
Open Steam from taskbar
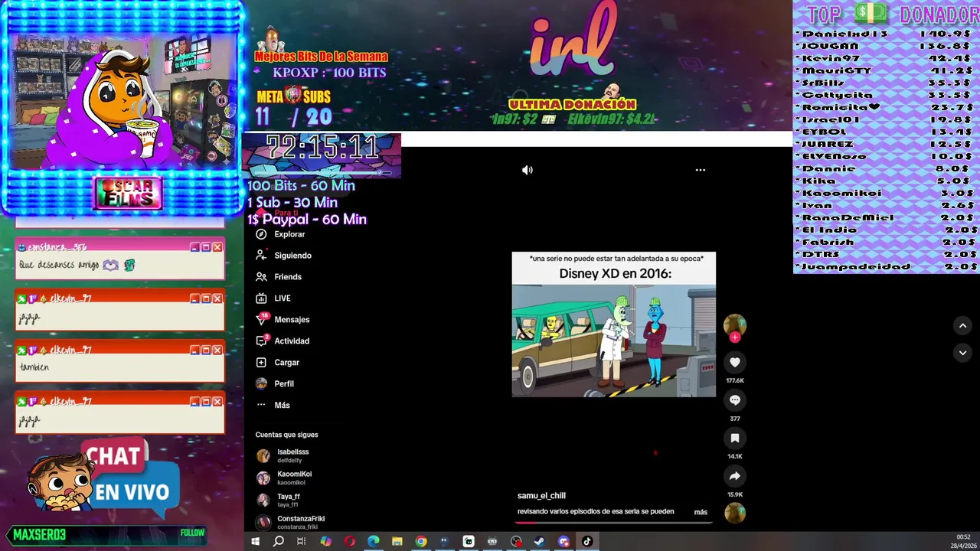[540, 542]
